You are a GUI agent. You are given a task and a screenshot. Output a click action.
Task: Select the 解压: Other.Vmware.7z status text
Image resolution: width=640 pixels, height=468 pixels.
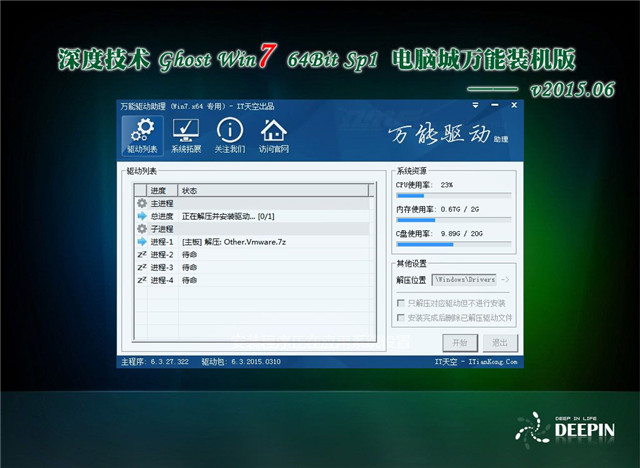[x=234, y=242]
